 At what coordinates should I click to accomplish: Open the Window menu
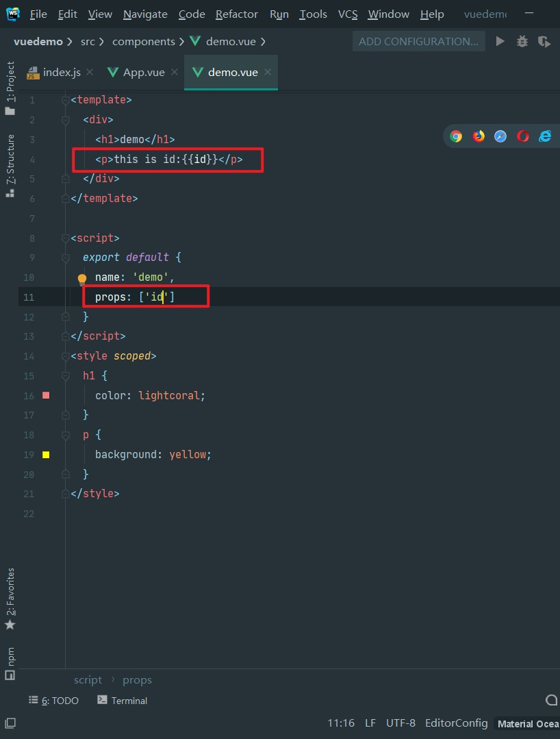(x=389, y=14)
